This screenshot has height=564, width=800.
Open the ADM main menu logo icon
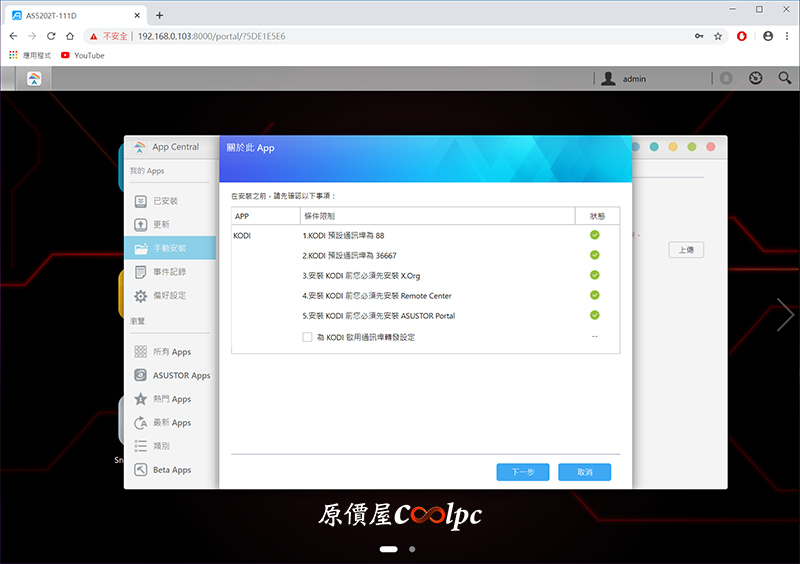tap(34, 79)
